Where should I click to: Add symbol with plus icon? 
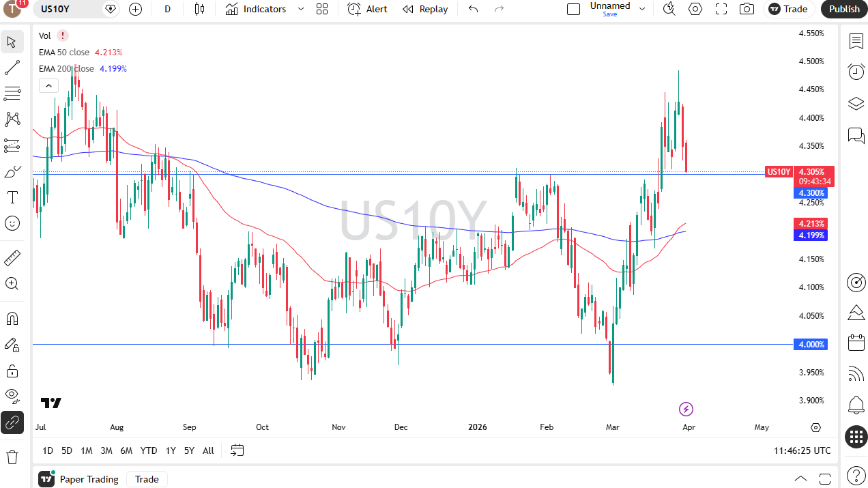click(135, 9)
